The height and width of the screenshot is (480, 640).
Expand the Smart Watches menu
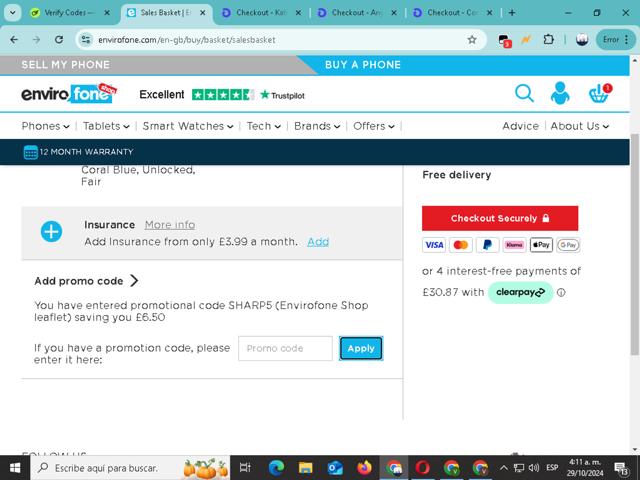pos(188,126)
